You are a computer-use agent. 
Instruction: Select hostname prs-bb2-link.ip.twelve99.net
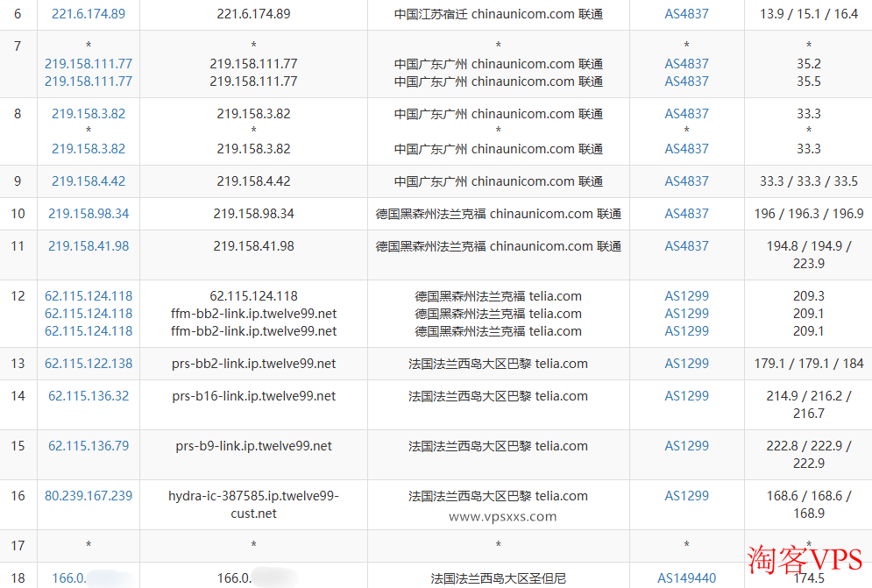click(253, 364)
